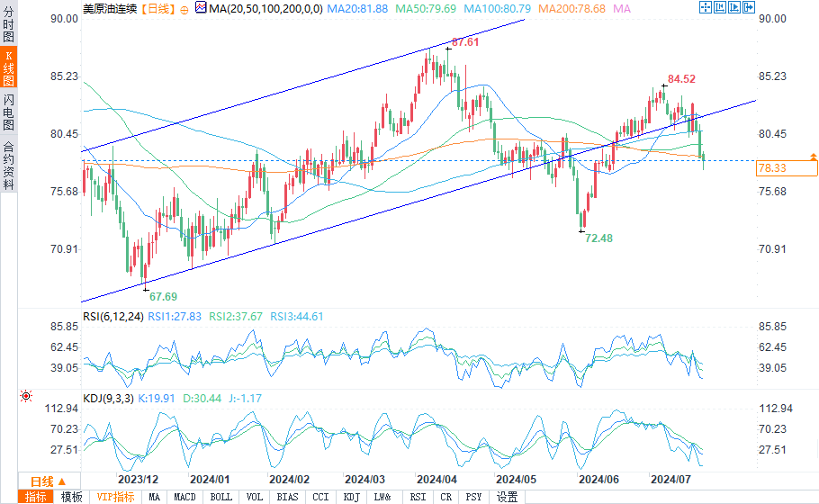Select the 指标 bottom tab

[35, 497]
